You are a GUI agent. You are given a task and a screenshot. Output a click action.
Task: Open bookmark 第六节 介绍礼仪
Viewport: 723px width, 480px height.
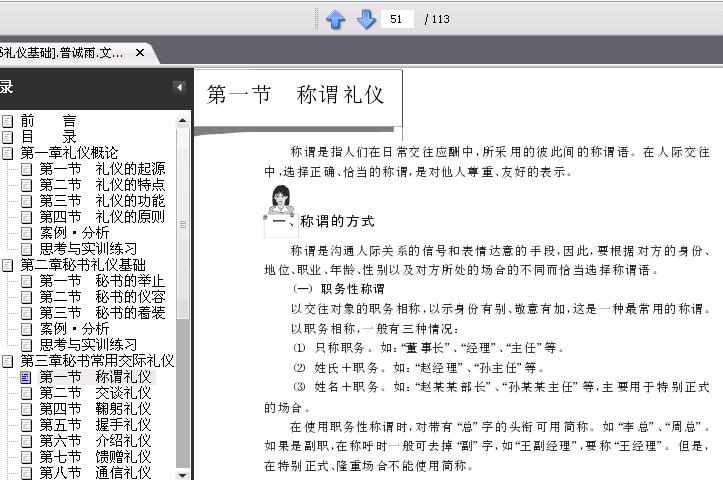click(x=95, y=441)
